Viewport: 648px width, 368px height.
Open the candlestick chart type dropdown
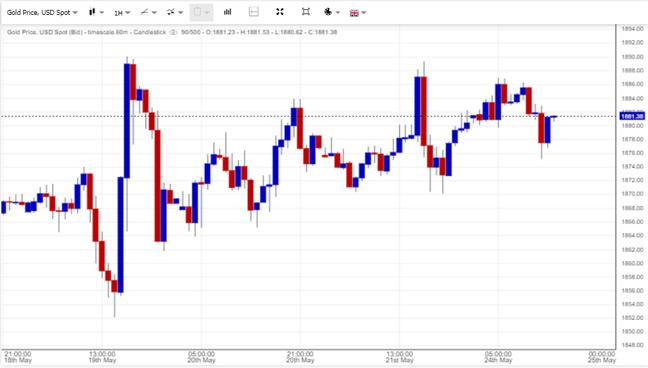click(96, 12)
